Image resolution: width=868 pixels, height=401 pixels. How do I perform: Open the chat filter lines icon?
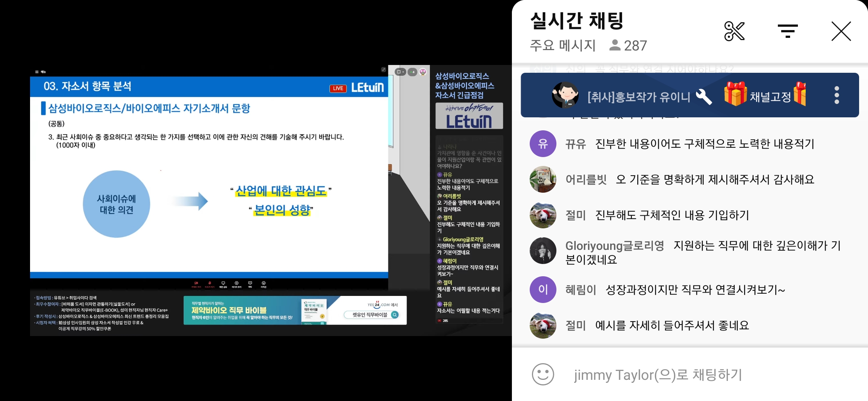coord(788,31)
